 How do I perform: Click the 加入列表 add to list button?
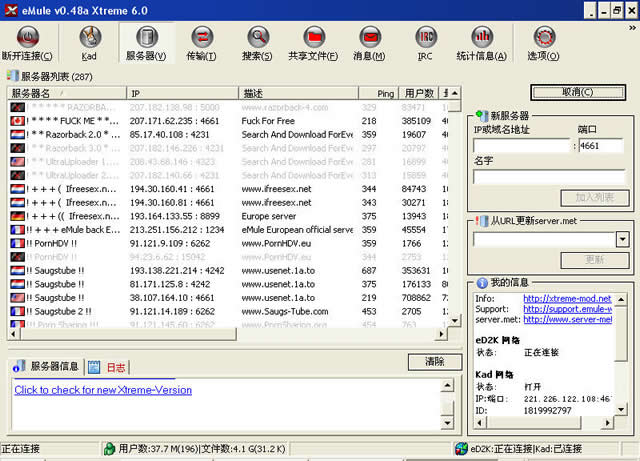pyautogui.click(x=595, y=198)
